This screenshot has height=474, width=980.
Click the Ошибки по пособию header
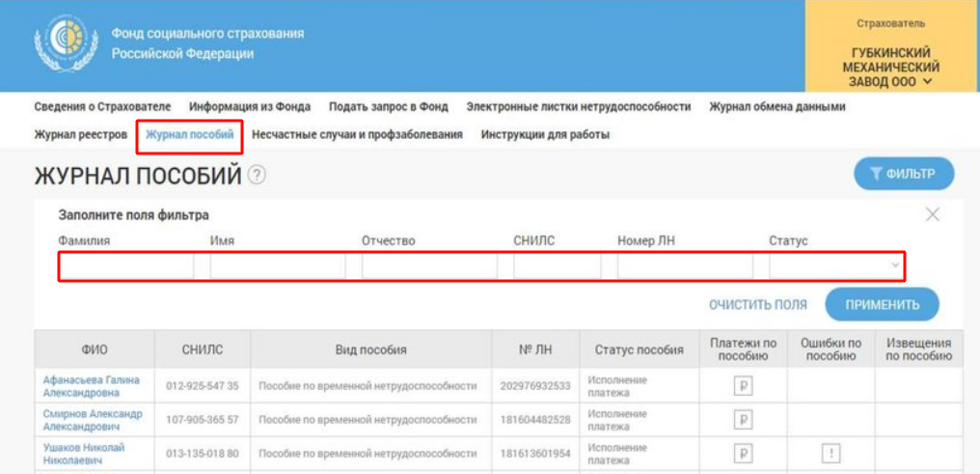click(830, 349)
